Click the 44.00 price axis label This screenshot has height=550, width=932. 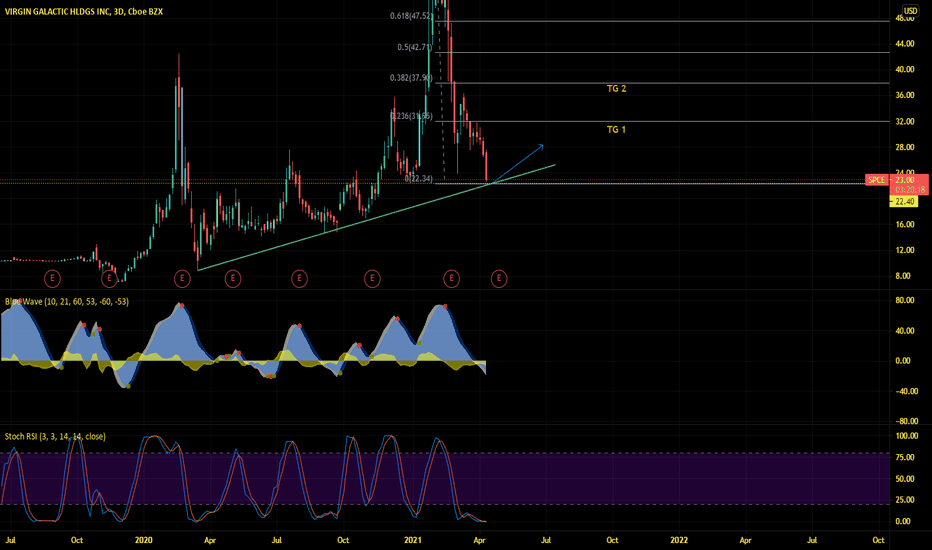905,43
